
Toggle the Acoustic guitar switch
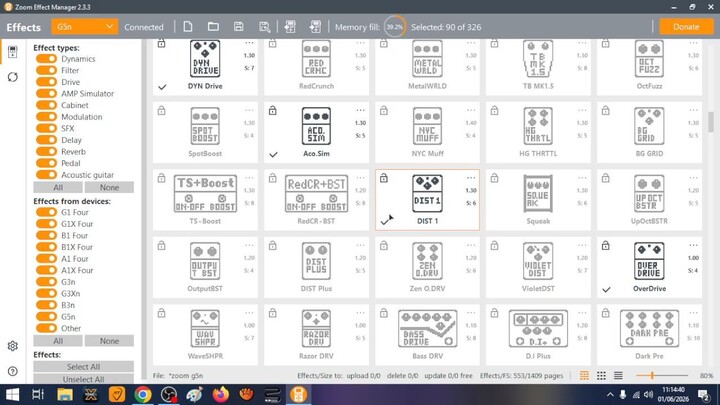click(x=46, y=174)
